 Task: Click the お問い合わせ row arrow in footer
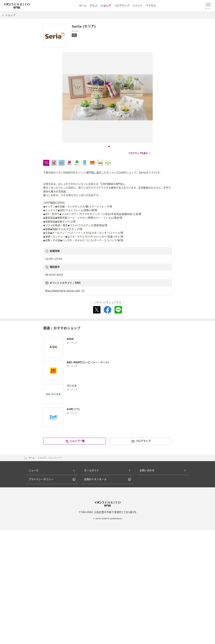(x=185, y=470)
